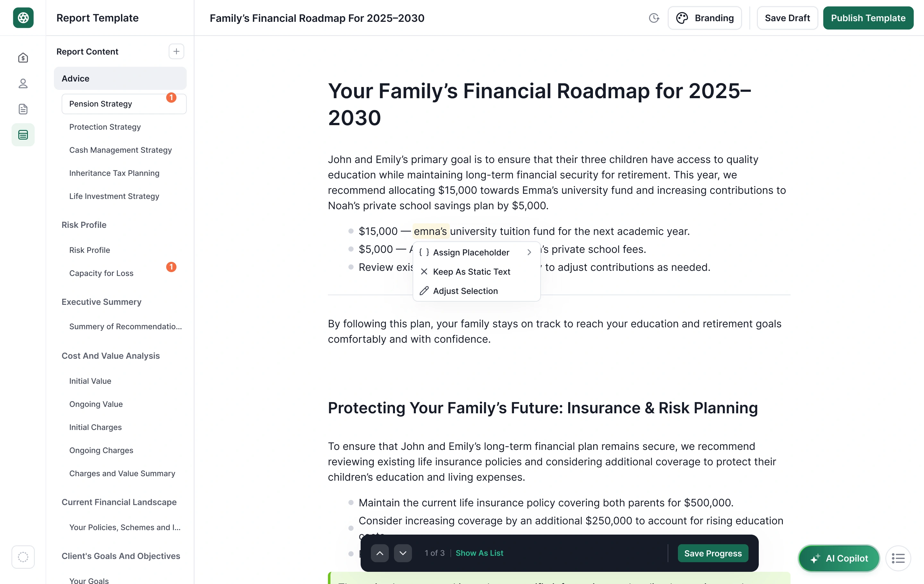Click Show As List link
The width and height of the screenshot is (924, 584).
point(479,553)
